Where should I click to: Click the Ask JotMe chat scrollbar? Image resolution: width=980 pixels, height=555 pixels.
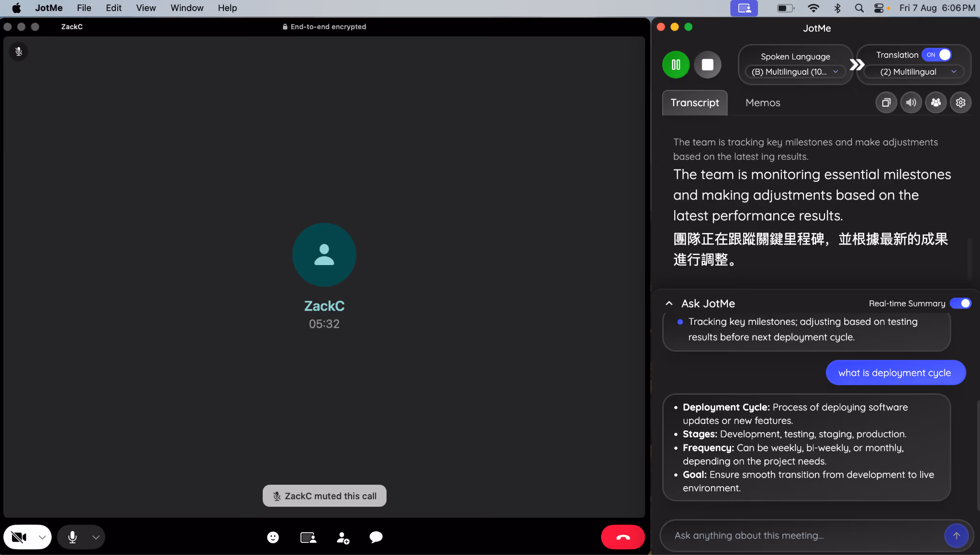point(978,455)
